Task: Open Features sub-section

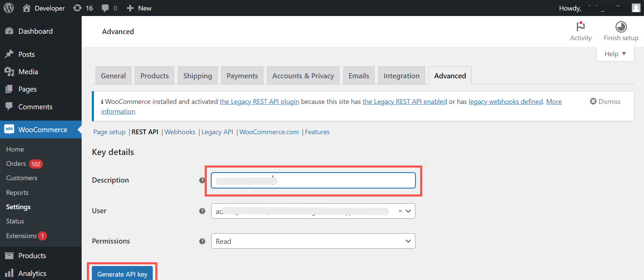Action: coord(317,132)
